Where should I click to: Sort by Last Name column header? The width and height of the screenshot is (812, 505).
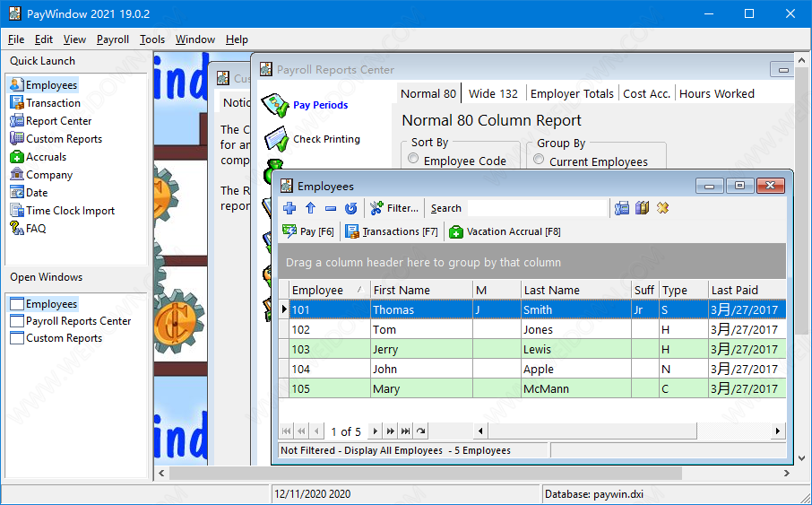point(576,290)
